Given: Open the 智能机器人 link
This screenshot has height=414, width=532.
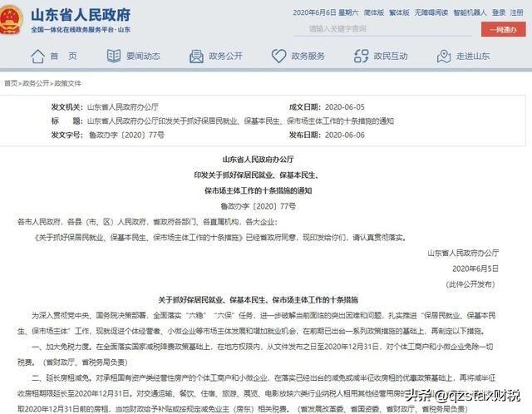Looking at the screenshot, I should [470, 12].
